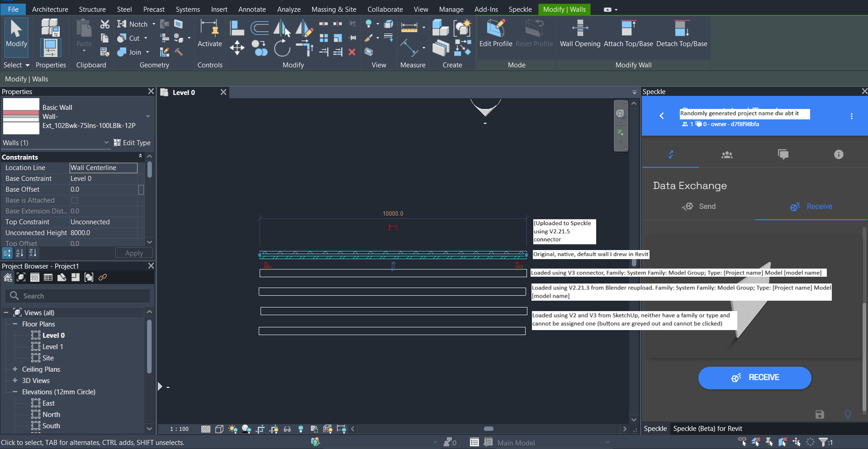This screenshot has height=449, width=868.
Task: Click the Speckle save icon
Action: [x=820, y=414]
